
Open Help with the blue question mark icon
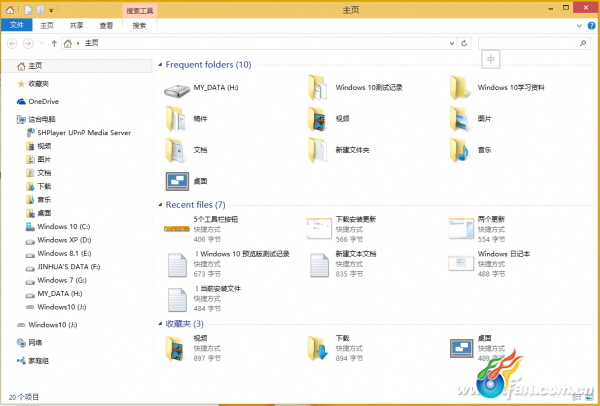pos(591,26)
